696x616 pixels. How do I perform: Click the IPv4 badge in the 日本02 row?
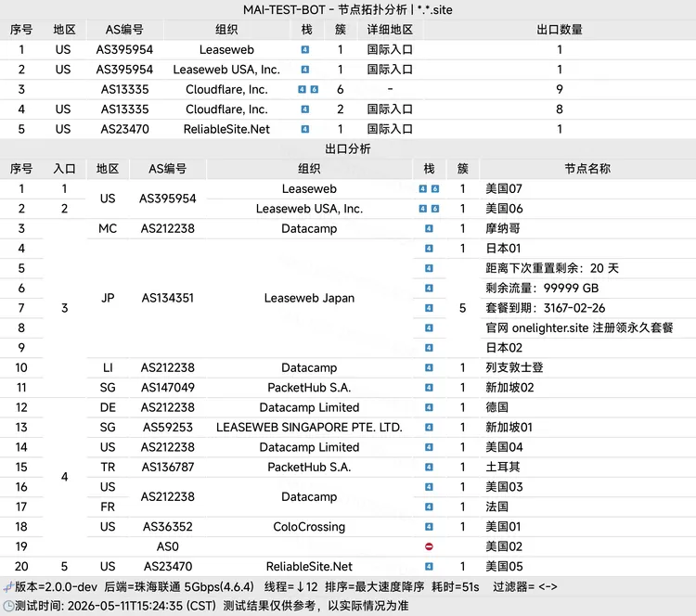point(429,348)
